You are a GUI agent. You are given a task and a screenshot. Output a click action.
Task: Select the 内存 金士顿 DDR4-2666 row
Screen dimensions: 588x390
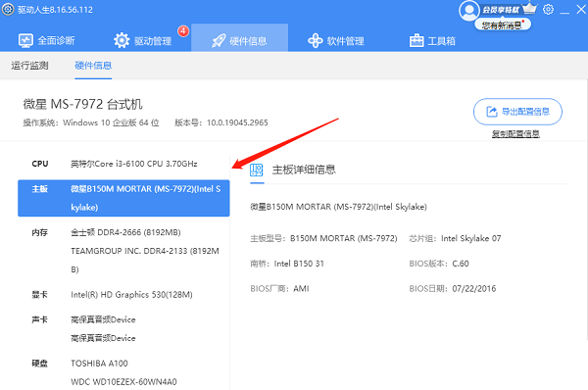click(x=125, y=232)
